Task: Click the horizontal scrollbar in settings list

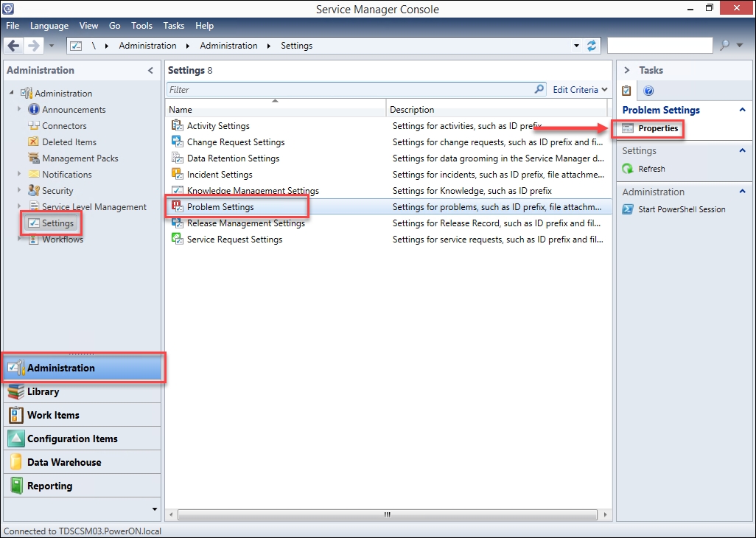Action: (387, 514)
